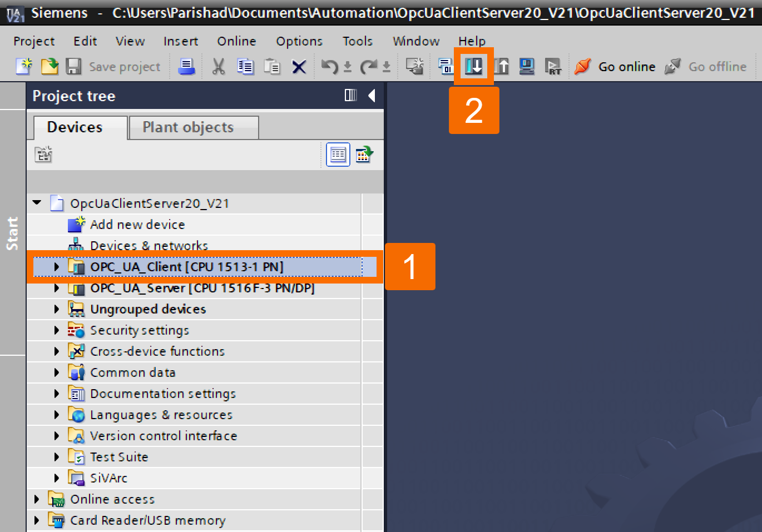762x532 pixels.
Task: Select the Online access item
Action: pos(112,499)
